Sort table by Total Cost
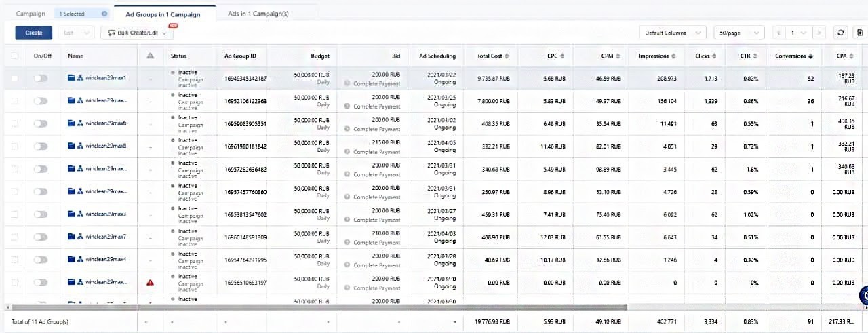The height and width of the screenshot is (333, 868). point(507,56)
